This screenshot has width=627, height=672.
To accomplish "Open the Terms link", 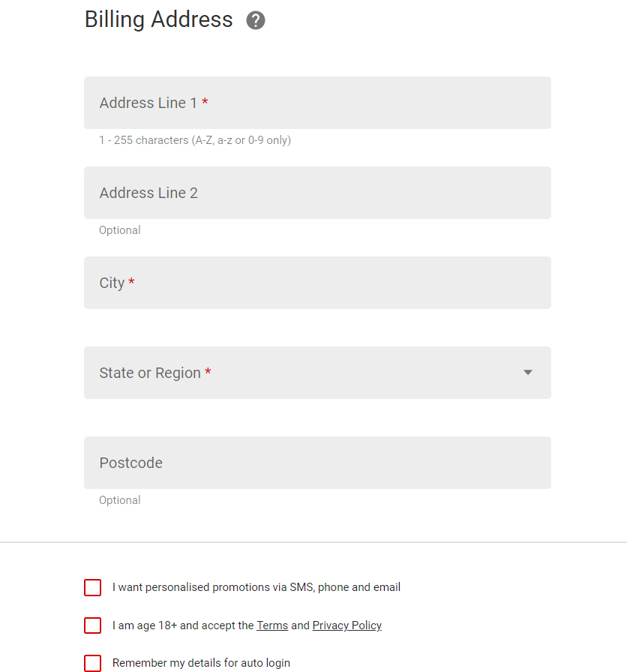I will tap(272, 625).
